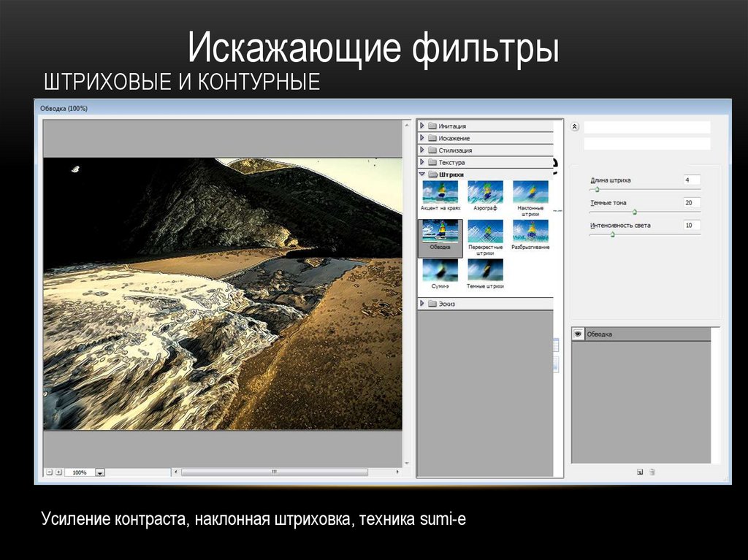748x560 pixels.
Task: Click the Длина штриха value field
Action: pyautogui.click(x=692, y=180)
